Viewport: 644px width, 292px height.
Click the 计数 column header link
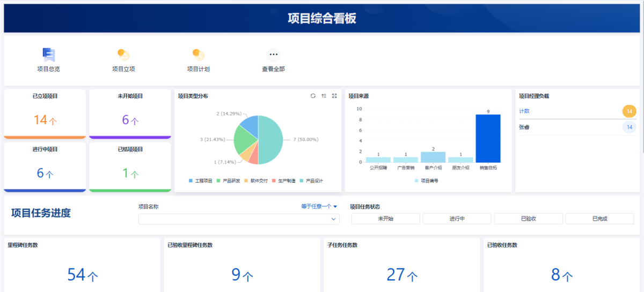[524, 111]
